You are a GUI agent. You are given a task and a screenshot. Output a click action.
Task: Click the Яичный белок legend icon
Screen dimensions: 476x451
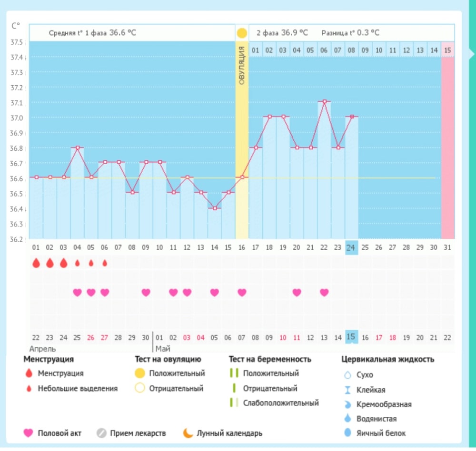click(347, 433)
